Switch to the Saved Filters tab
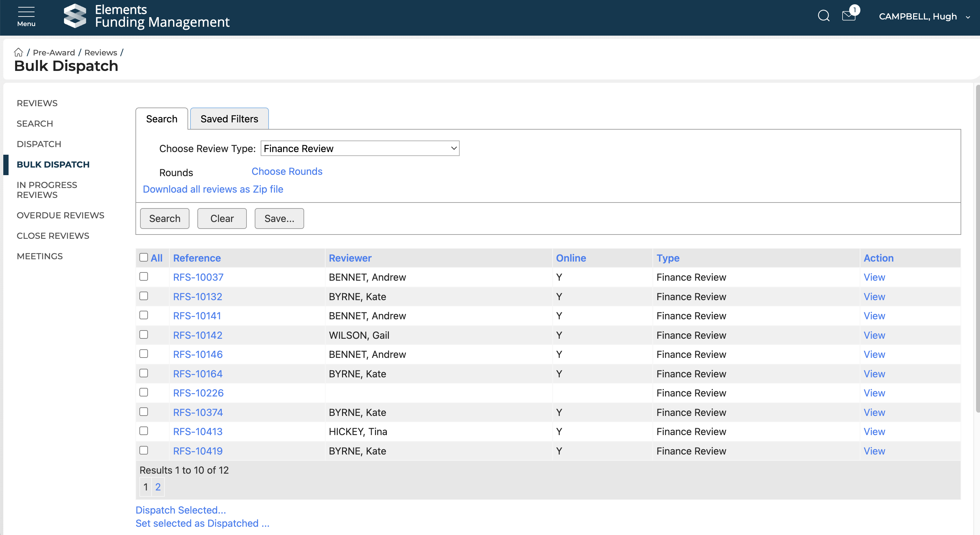 229,119
